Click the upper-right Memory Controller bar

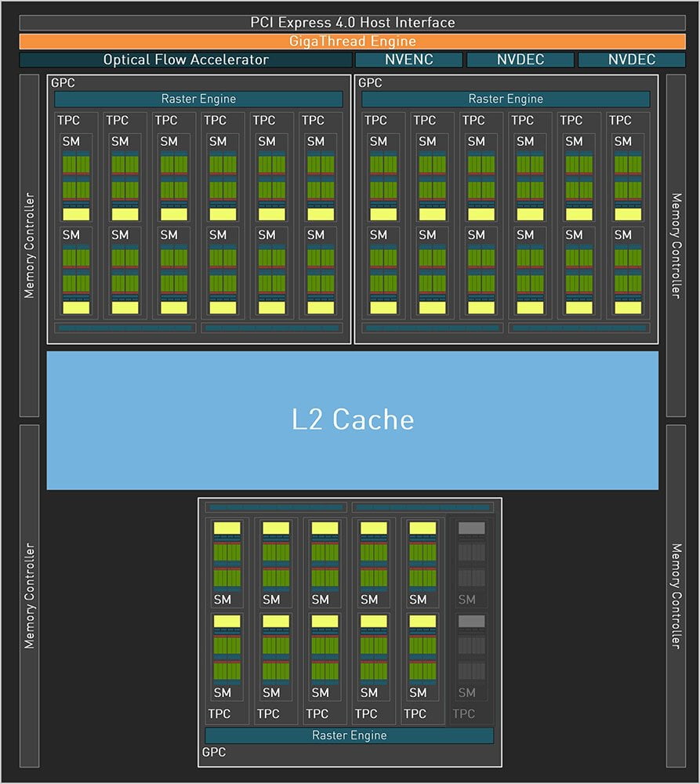(x=676, y=245)
